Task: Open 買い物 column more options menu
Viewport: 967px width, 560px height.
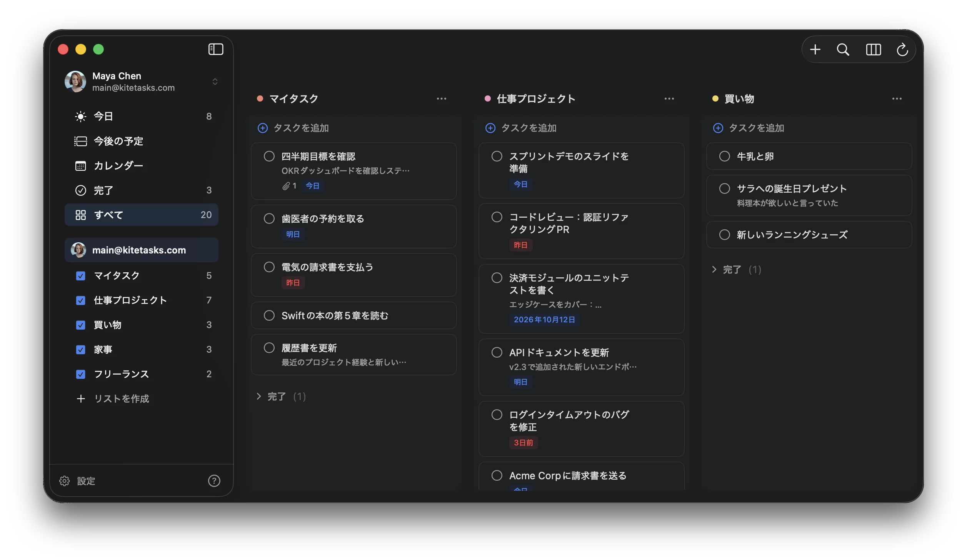Action: [x=897, y=99]
